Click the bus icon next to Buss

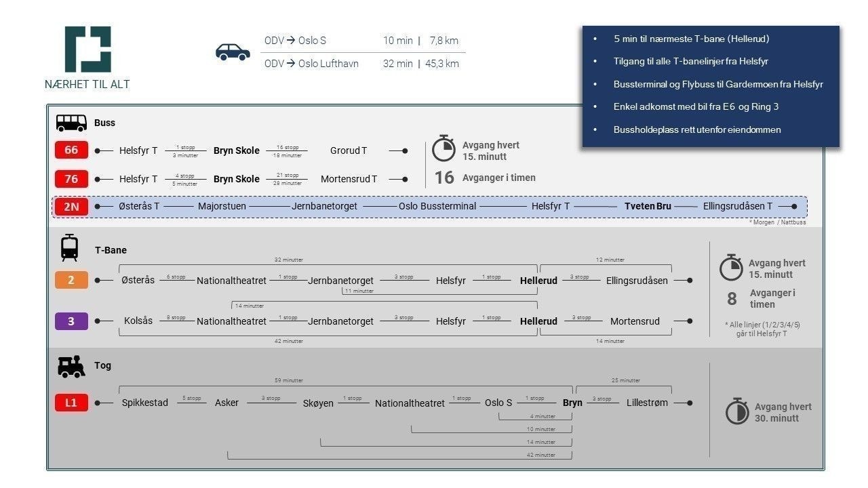tap(71, 123)
